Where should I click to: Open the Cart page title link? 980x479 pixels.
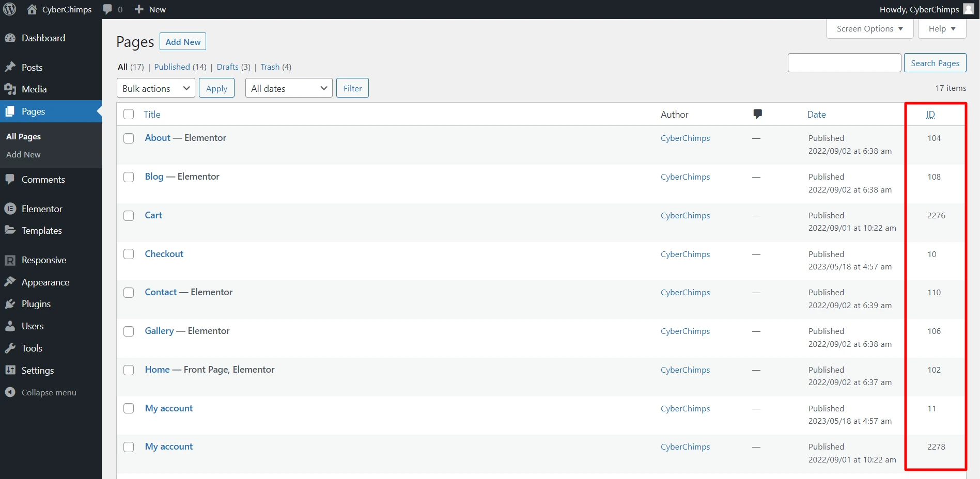click(153, 215)
